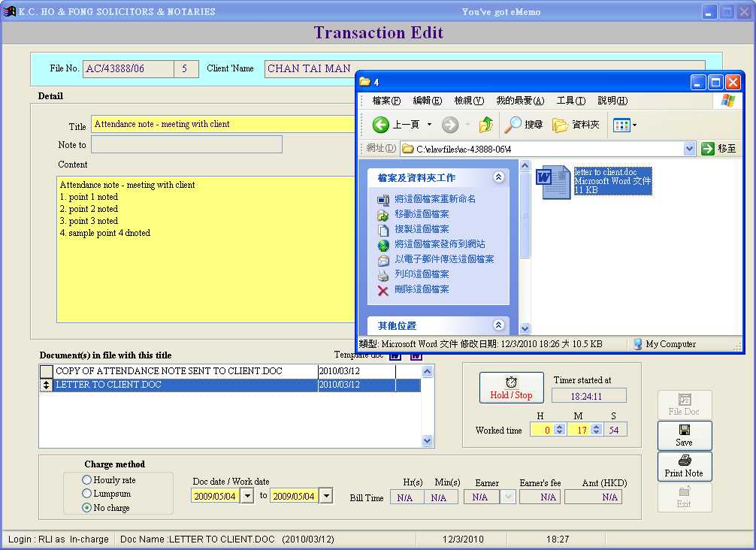Screen dimensions: 756x550
Task: Select the No charge radio option
Action: tap(87, 508)
